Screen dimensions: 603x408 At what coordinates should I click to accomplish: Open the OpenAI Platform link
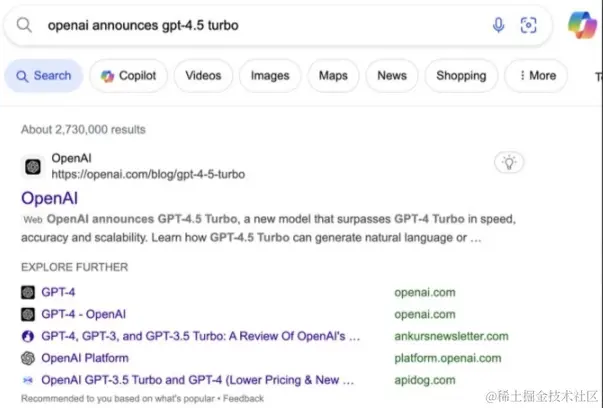(85, 358)
